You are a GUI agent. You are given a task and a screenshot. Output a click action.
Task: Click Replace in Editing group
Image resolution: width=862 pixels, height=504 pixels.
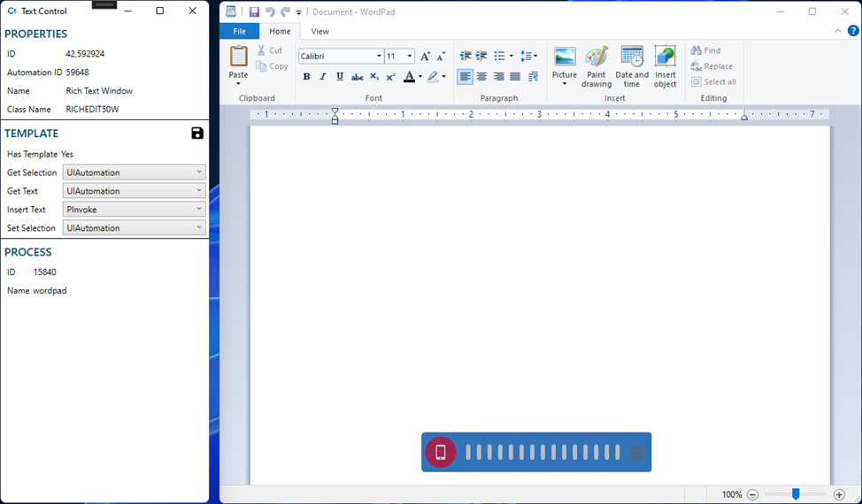tap(712, 66)
